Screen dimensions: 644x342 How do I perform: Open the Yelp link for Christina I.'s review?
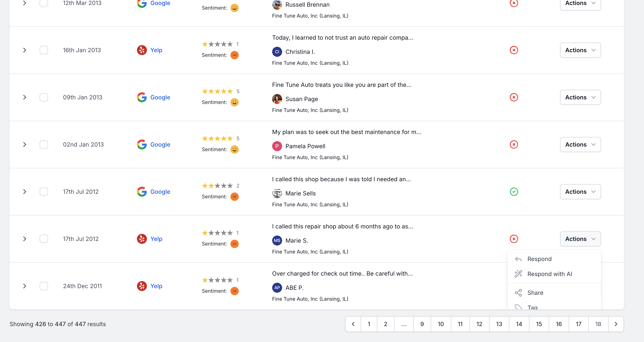click(x=156, y=50)
